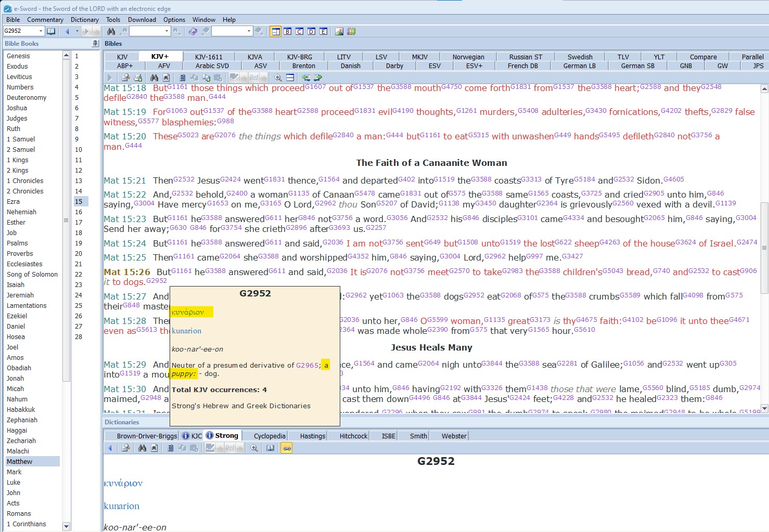This screenshot has height=532, width=769.
Task: Open the back-history dropdown arrow
Action: point(77,31)
